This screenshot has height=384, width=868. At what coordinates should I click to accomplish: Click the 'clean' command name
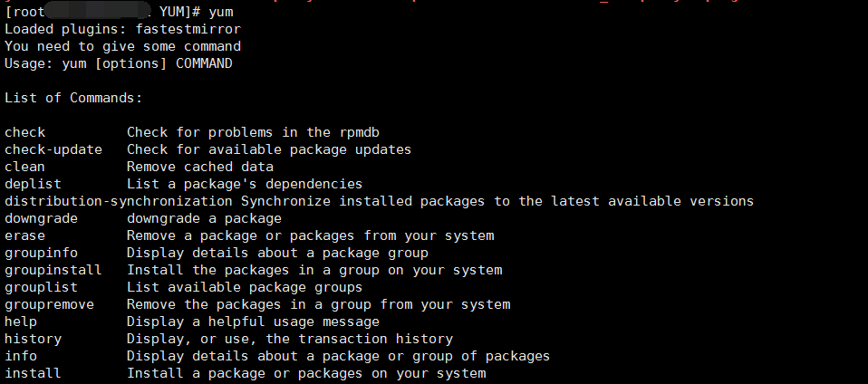pyautogui.click(x=24, y=167)
